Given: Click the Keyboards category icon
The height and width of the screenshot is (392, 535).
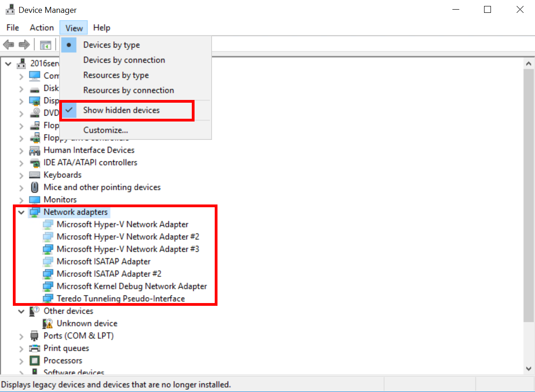Looking at the screenshot, I should tap(34, 175).
